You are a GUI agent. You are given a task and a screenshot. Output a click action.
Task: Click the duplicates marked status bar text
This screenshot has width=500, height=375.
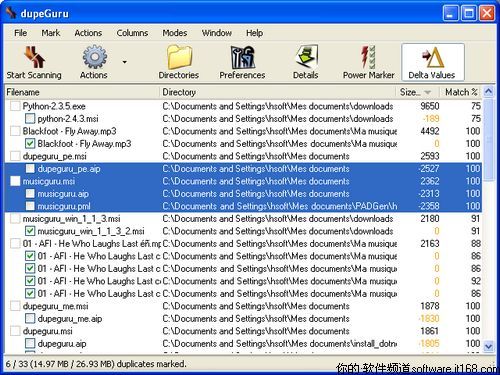(x=96, y=364)
